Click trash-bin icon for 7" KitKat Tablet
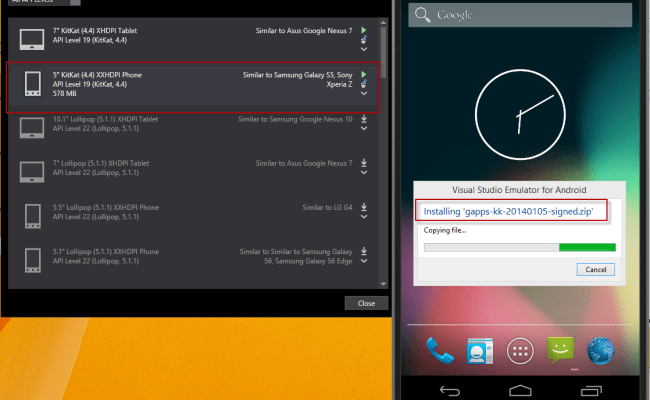This screenshot has width=650, height=400. point(364,40)
